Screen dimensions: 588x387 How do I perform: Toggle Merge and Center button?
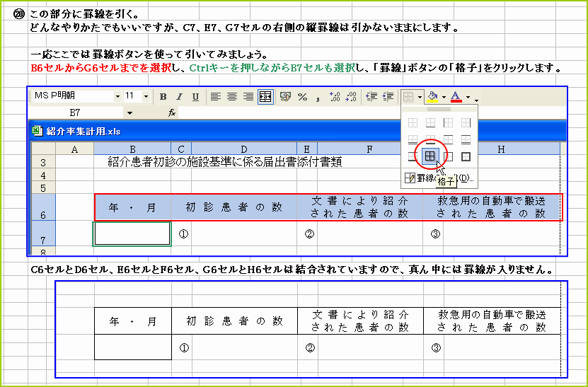point(265,97)
